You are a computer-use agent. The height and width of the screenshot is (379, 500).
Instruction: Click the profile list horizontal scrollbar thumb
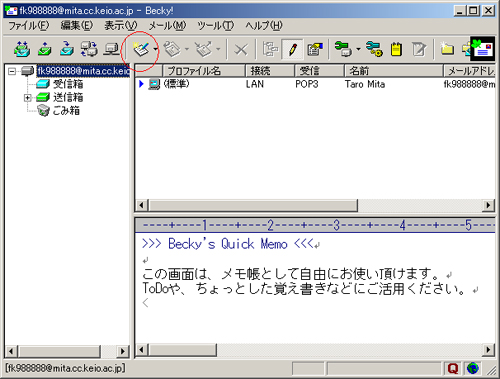pos(253,205)
